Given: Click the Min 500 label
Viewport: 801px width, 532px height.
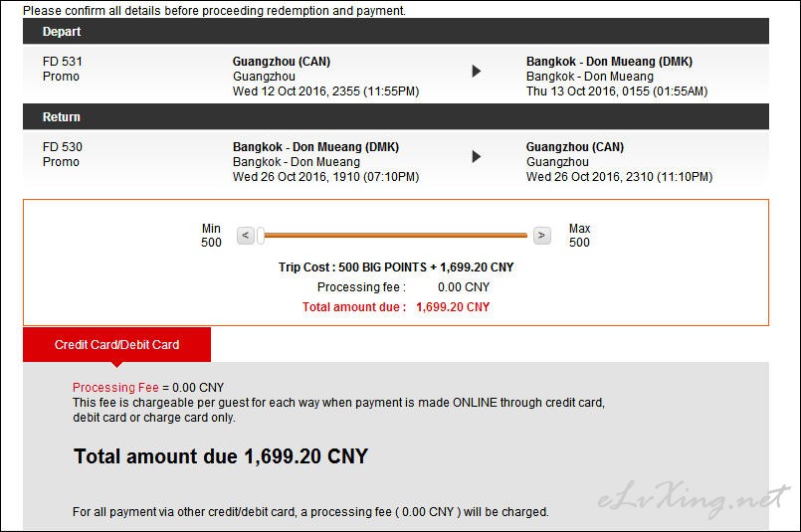Looking at the screenshot, I should 211,236.
